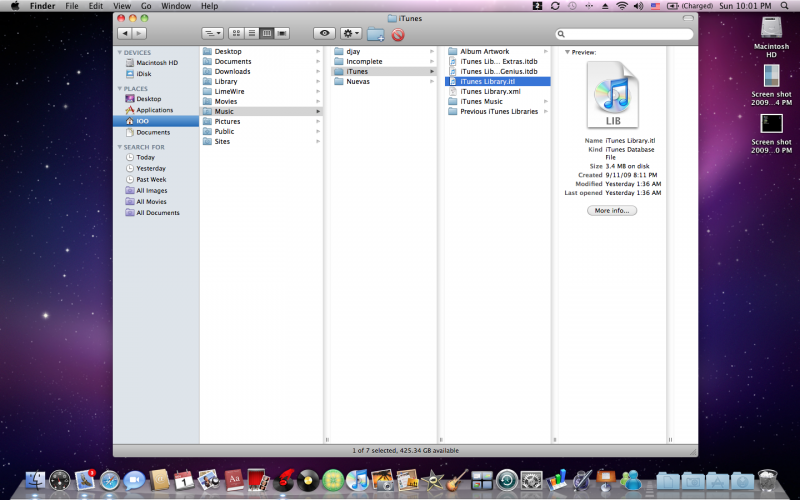Open the Trash in the Dock

pyautogui.click(x=767, y=480)
